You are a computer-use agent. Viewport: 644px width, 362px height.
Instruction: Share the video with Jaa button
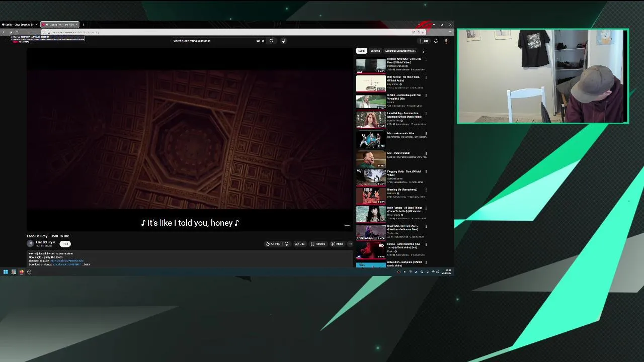pyautogui.click(x=300, y=244)
